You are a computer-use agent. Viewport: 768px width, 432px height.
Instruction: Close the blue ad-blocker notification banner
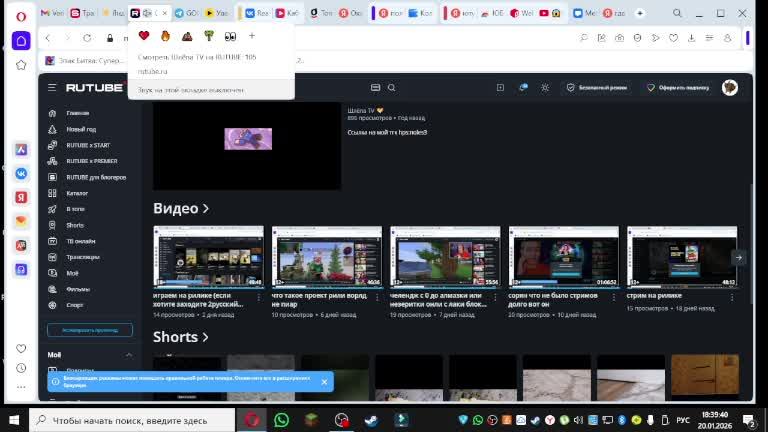pos(324,382)
